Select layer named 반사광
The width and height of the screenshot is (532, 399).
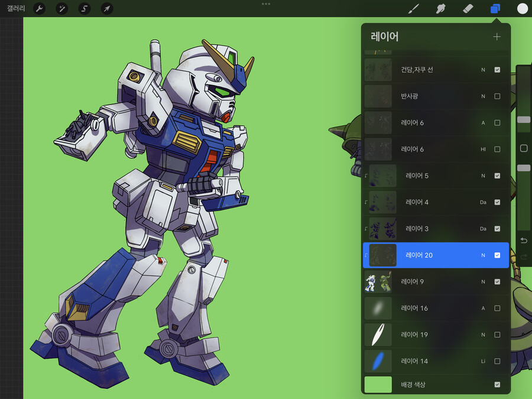[x=409, y=96]
